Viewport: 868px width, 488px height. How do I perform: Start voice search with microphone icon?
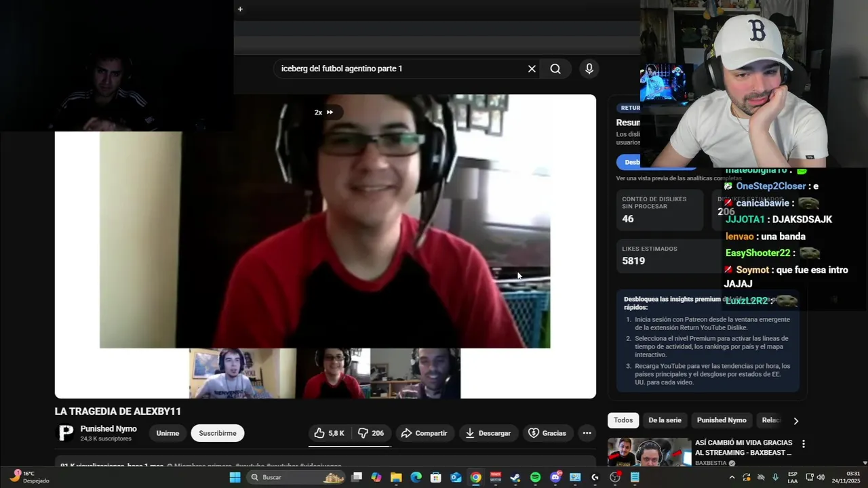tap(589, 68)
